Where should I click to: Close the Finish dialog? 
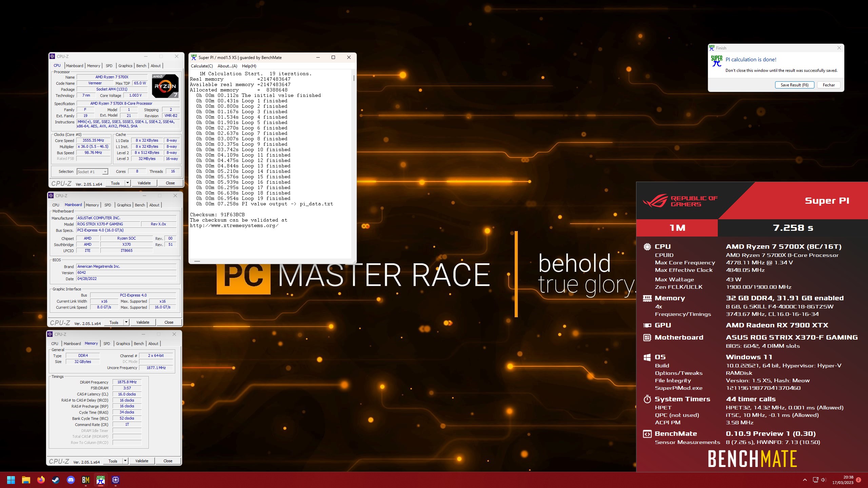839,48
